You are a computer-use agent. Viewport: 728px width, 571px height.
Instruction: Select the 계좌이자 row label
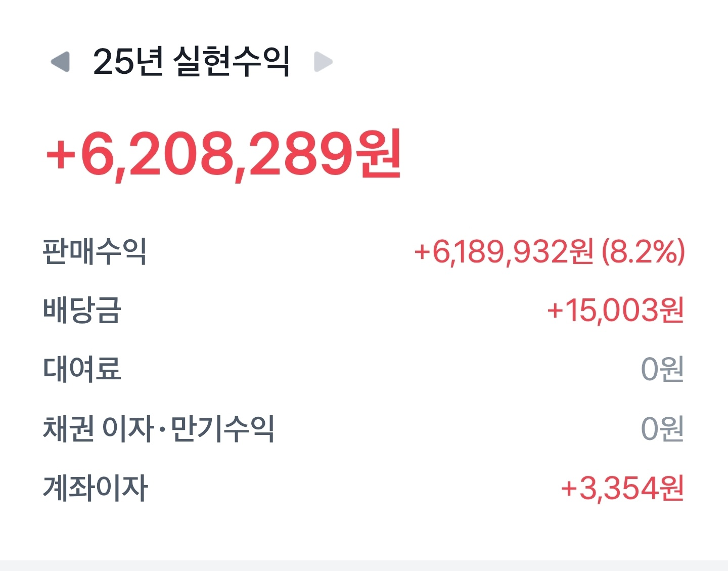point(95,488)
